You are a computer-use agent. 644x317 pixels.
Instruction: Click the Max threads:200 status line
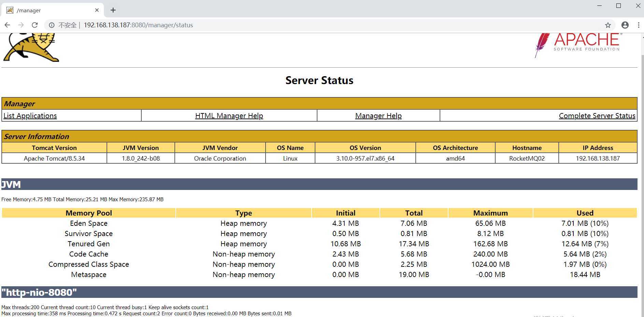[105, 307]
